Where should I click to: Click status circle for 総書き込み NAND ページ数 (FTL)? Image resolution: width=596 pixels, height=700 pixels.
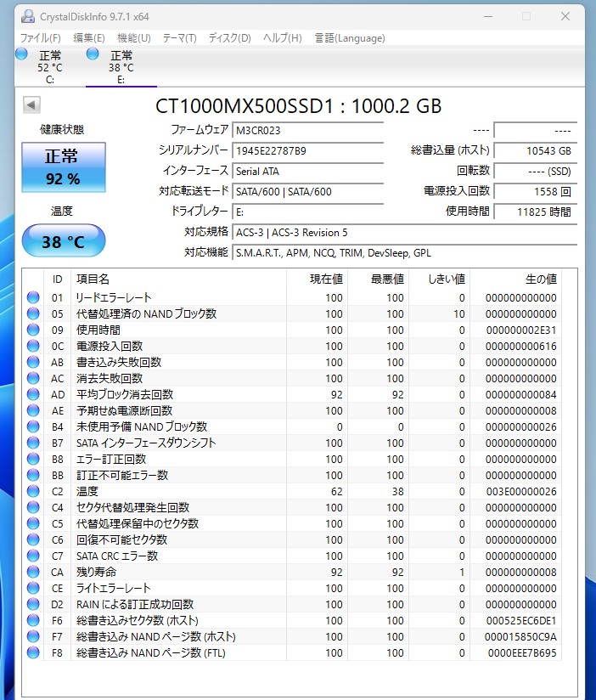click(33, 652)
